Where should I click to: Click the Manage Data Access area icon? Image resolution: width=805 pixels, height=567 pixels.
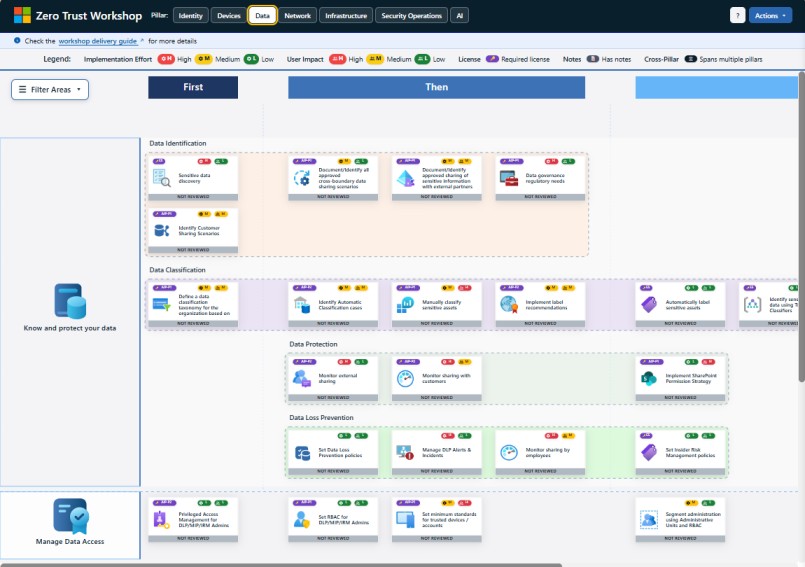[x=70, y=516]
